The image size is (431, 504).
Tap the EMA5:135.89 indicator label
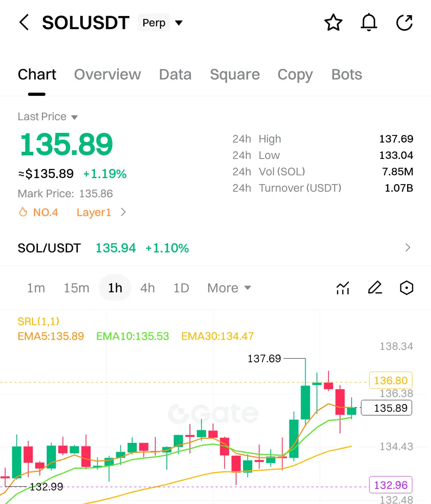tap(51, 336)
